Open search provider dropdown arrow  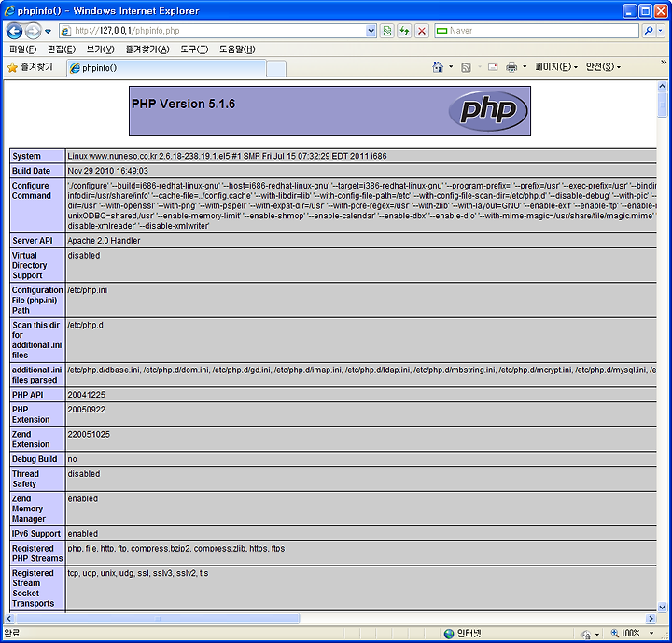661,31
